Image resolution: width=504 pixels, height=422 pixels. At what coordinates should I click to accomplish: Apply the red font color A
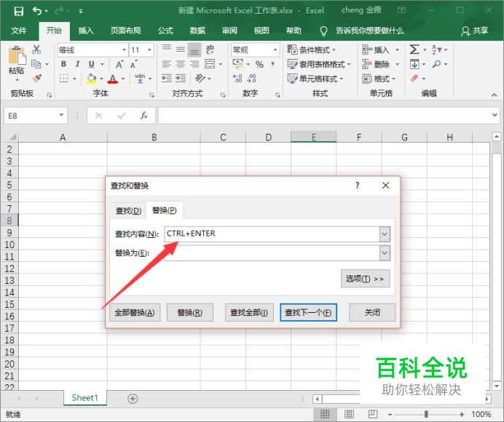click(x=112, y=79)
